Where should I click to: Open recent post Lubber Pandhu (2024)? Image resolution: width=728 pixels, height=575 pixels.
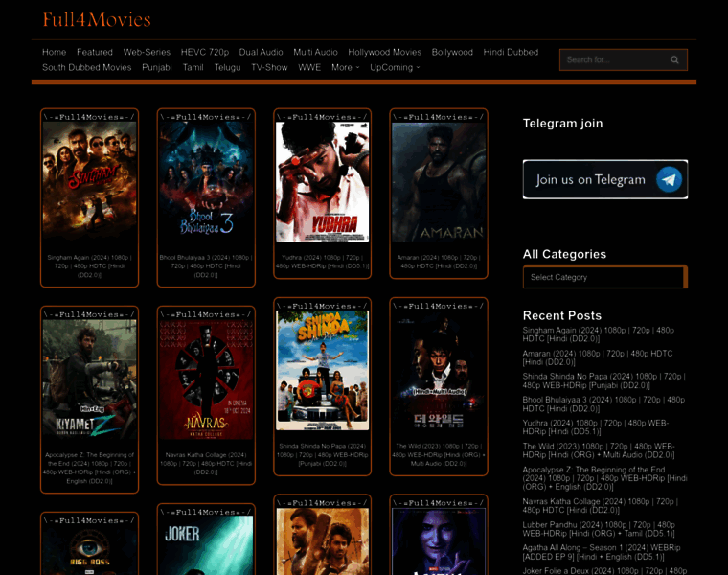599,529
